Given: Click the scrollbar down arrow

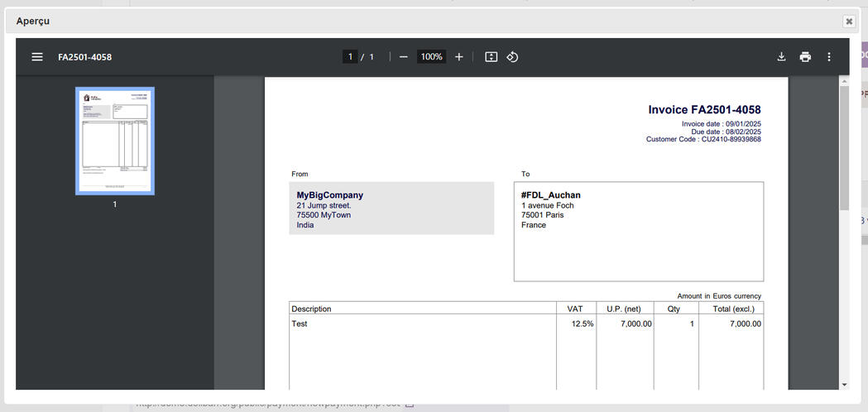Looking at the screenshot, I should tap(844, 385).
